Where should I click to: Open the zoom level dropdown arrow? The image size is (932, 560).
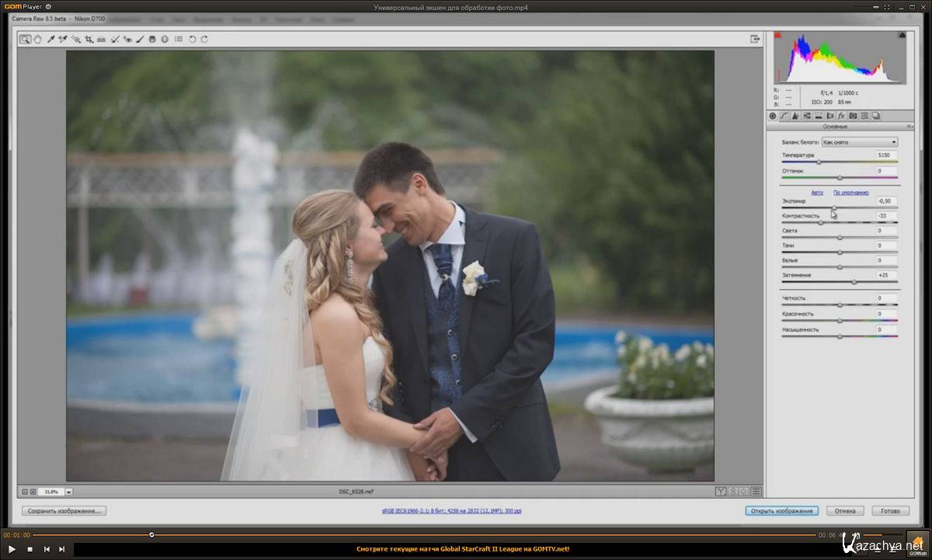[x=68, y=492]
